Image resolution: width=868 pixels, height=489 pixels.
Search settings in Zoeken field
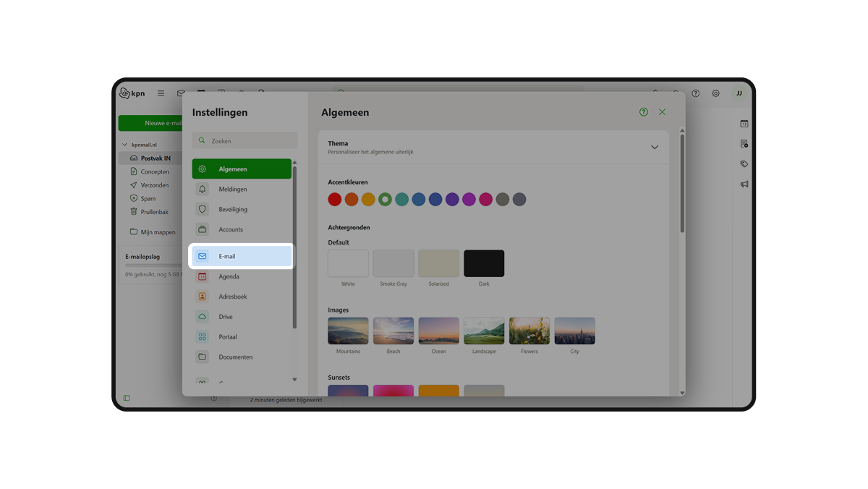(244, 141)
